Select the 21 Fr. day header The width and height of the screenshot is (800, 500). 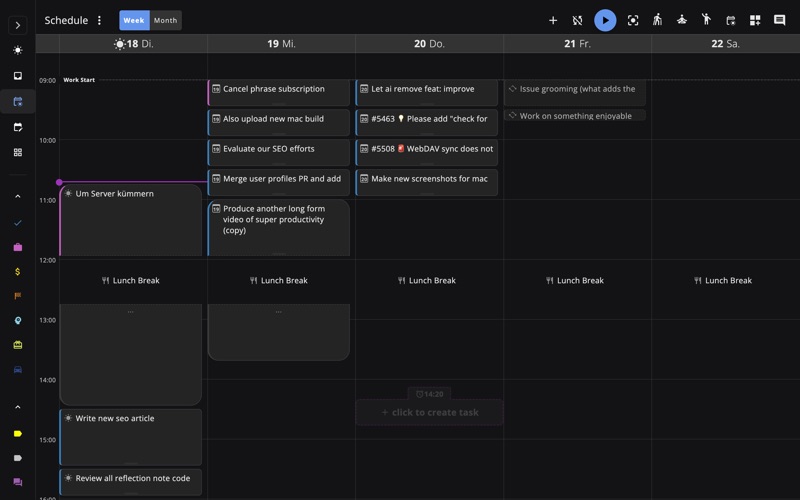click(578, 44)
